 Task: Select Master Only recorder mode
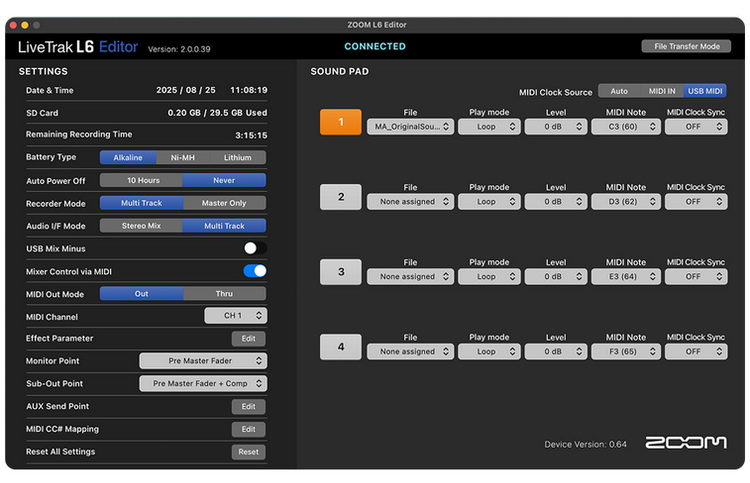[224, 203]
